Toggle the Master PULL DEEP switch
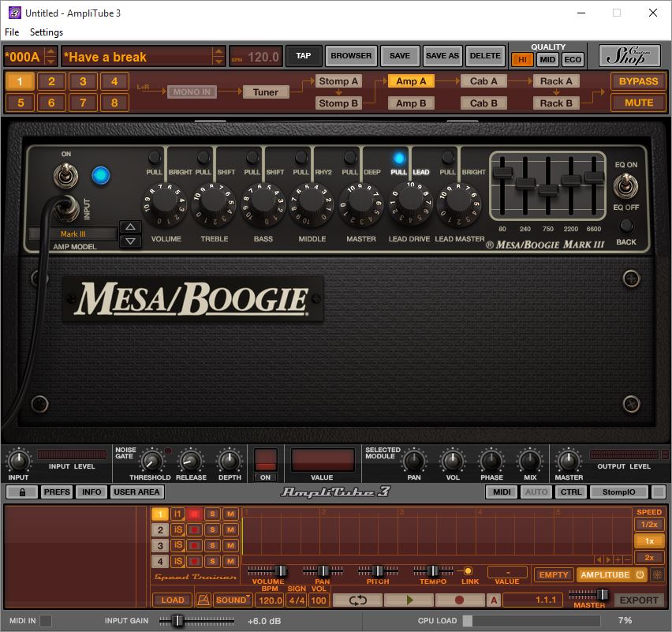The height and width of the screenshot is (632, 672). pos(350,158)
